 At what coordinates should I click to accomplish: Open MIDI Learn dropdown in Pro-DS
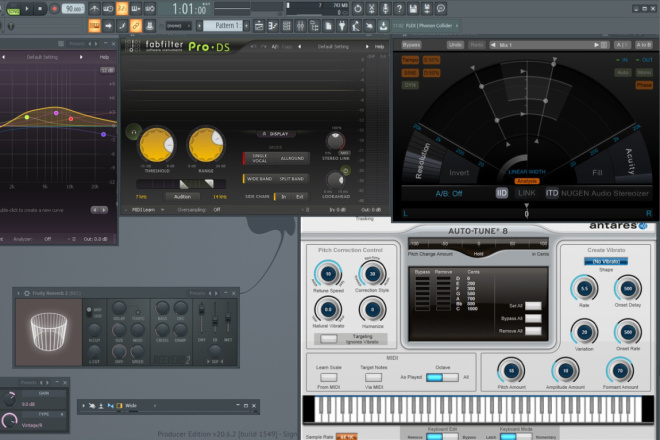tap(146, 210)
